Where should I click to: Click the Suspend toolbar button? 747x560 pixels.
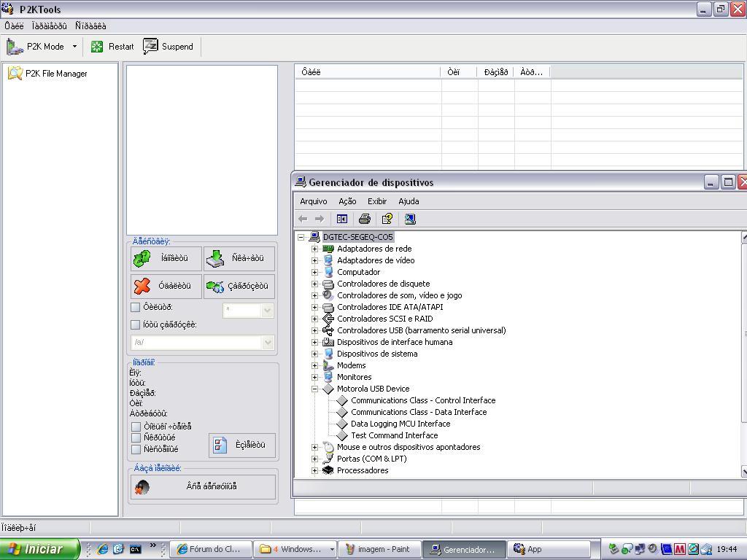click(x=169, y=47)
